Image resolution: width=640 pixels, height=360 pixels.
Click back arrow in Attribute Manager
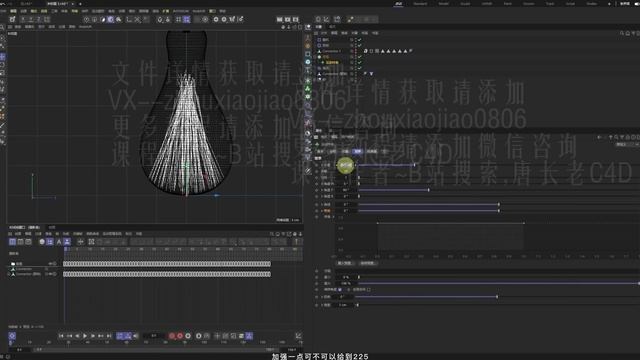(x=599, y=138)
